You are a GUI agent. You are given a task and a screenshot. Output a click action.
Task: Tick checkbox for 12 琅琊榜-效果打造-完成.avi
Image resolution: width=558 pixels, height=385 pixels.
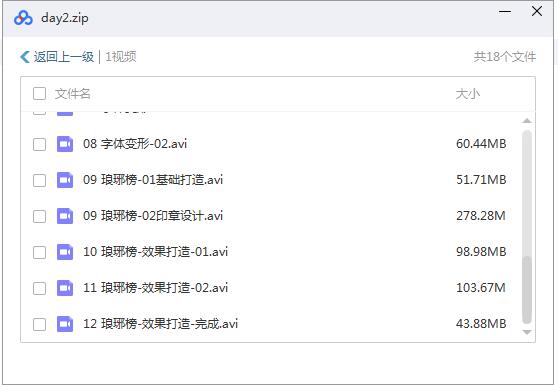40,324
